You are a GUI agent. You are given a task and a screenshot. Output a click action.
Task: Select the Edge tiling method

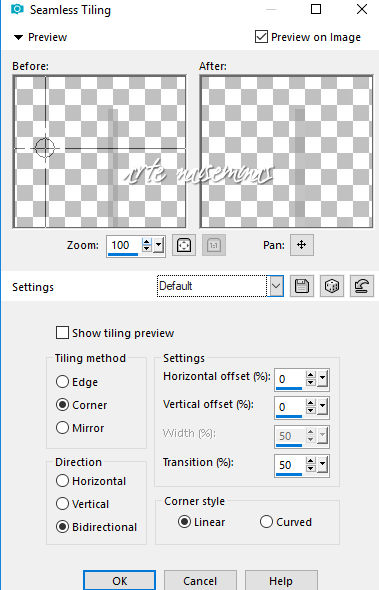(x=62, y=382)
